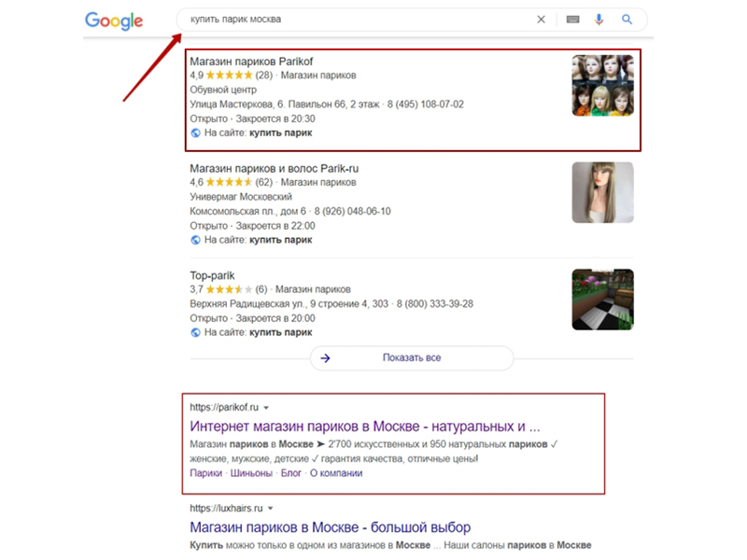Click Закроется в 22:00 hours text
The width and height of the screenshot is (747, 560).
tap(275, 226)
